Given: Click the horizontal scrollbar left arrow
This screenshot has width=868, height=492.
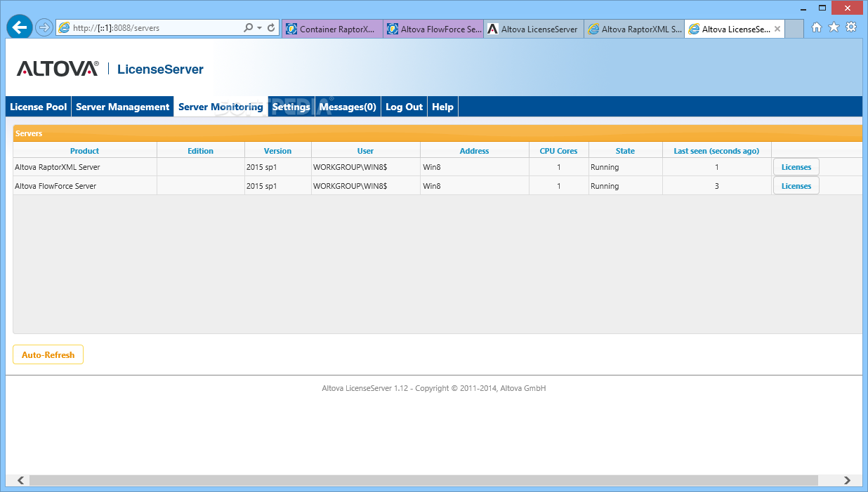Looking at the screenshot, I should tap(20, 481).
